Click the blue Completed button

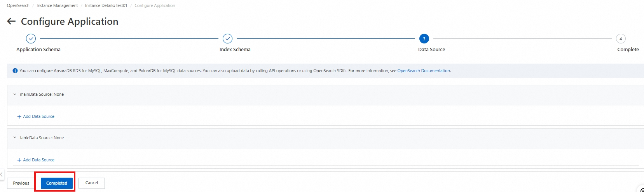coord(57,183)
